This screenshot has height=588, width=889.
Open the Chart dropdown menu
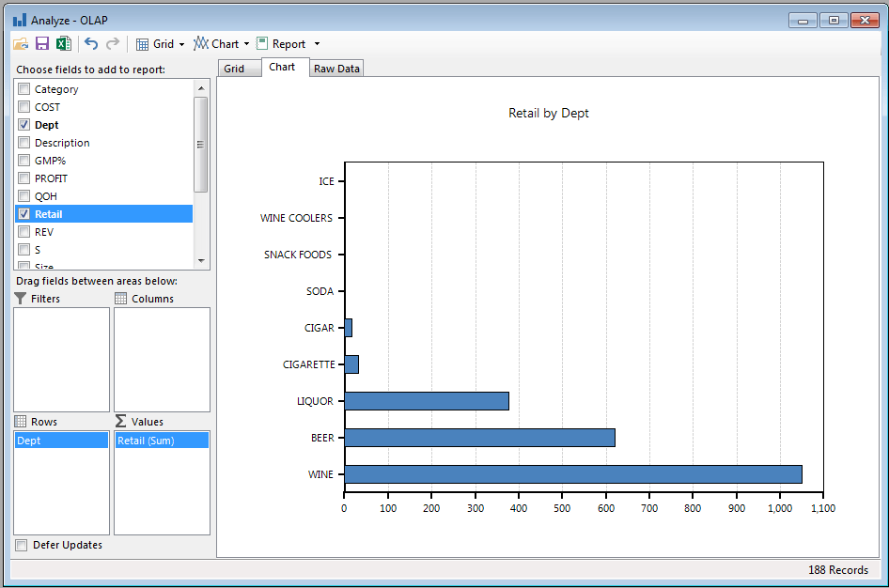tap(247, 43)
